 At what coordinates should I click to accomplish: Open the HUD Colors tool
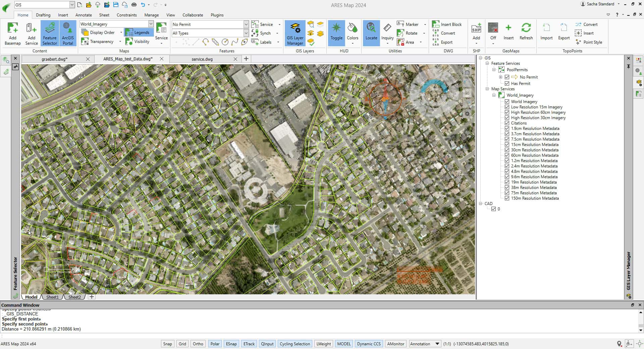(353, 33)
